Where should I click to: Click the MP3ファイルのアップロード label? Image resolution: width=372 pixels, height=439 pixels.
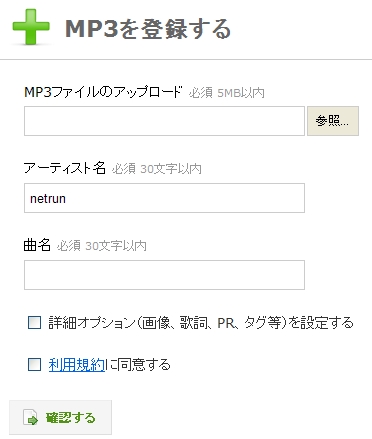(x=103, y=92)
